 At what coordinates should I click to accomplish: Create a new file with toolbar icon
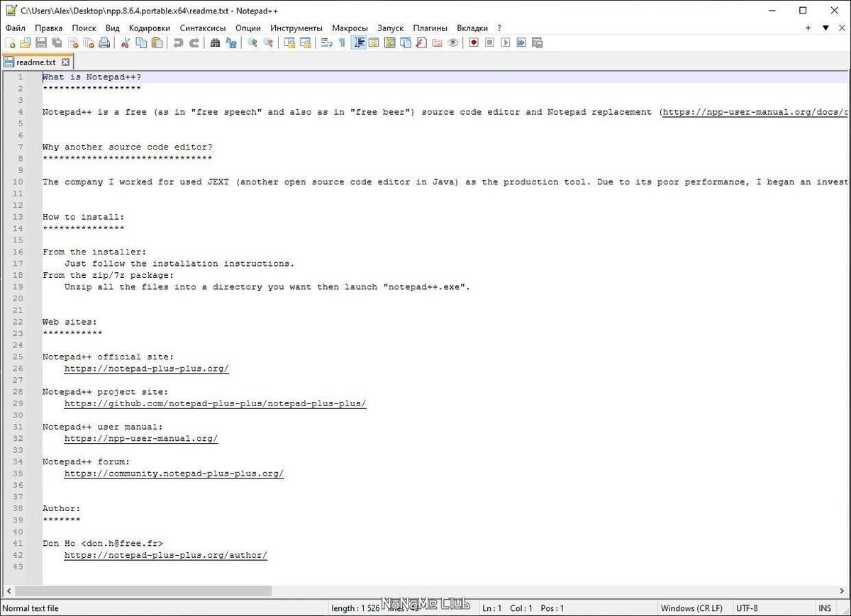9,43
